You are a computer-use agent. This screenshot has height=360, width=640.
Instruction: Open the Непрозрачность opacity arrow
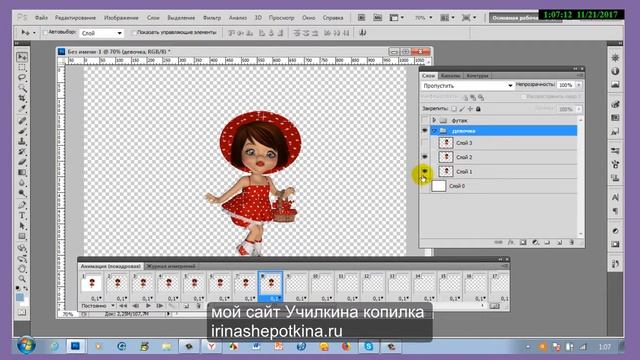579,85
